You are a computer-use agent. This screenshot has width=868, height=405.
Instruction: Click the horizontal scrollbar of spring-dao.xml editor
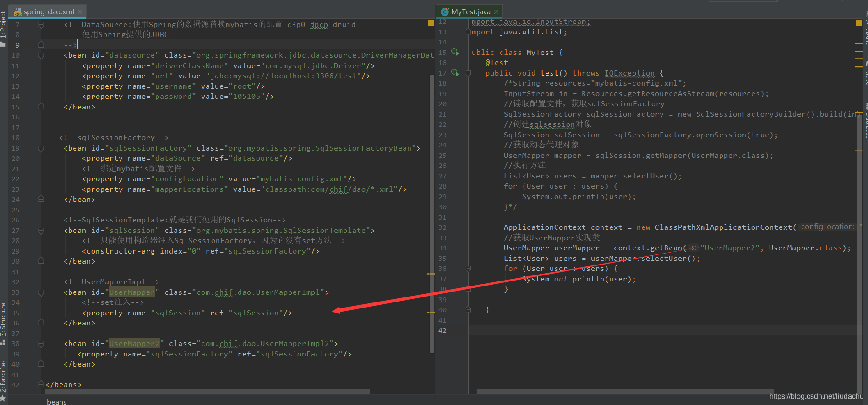coord(207,392)
